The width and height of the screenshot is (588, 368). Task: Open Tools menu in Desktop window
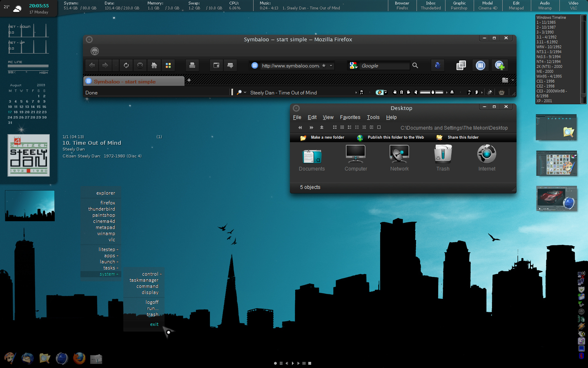(373, 117)
